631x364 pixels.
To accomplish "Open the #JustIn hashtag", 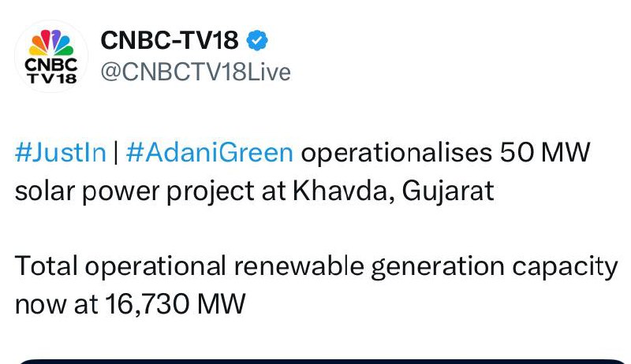I will tap(60, 153).
